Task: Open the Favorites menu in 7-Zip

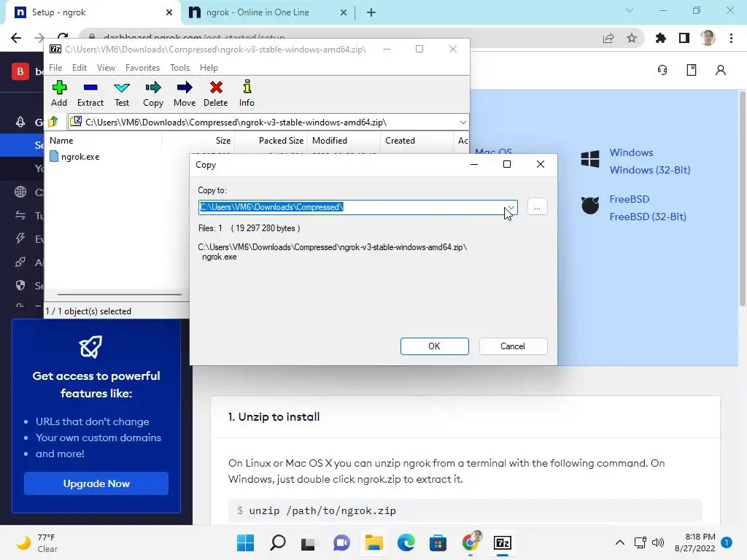Action: coord(142,68)
